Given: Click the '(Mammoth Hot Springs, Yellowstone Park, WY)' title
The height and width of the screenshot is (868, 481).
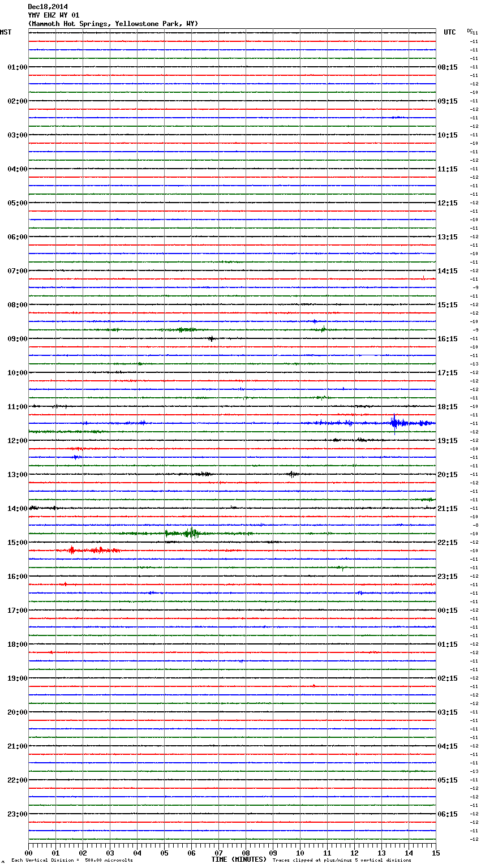Looking at the screenshot, I should (x=113, y=24).
